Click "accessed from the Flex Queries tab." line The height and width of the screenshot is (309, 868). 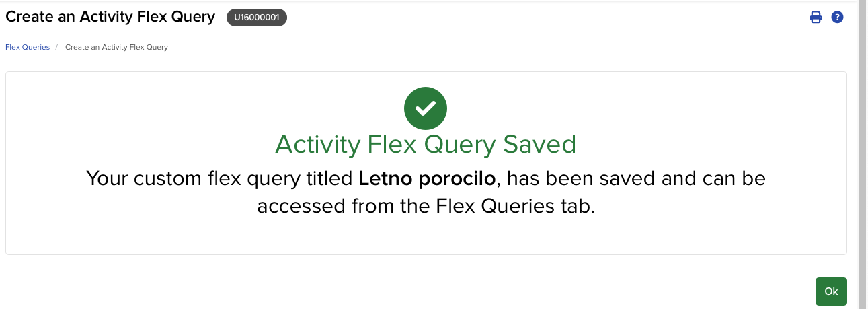pyautogui.click(x=426, y=206)
